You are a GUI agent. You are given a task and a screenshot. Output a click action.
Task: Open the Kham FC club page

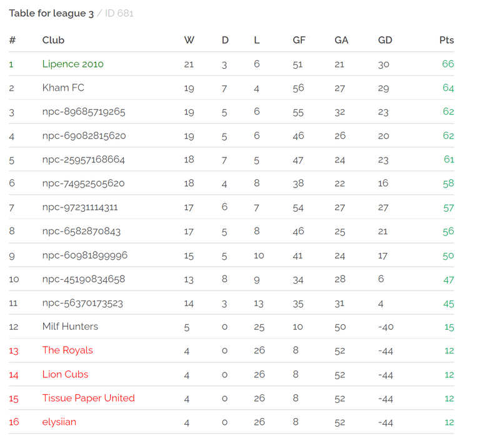point(63,88)
